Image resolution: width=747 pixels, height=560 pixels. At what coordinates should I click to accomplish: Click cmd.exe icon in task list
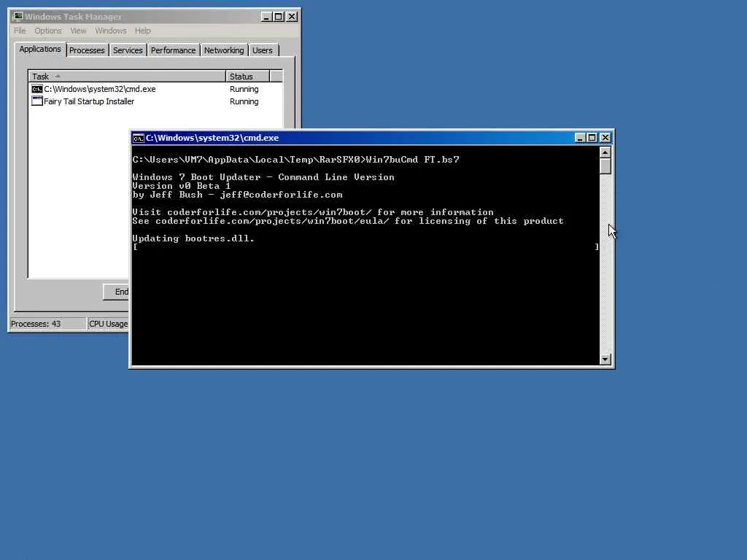coord(36,89)
